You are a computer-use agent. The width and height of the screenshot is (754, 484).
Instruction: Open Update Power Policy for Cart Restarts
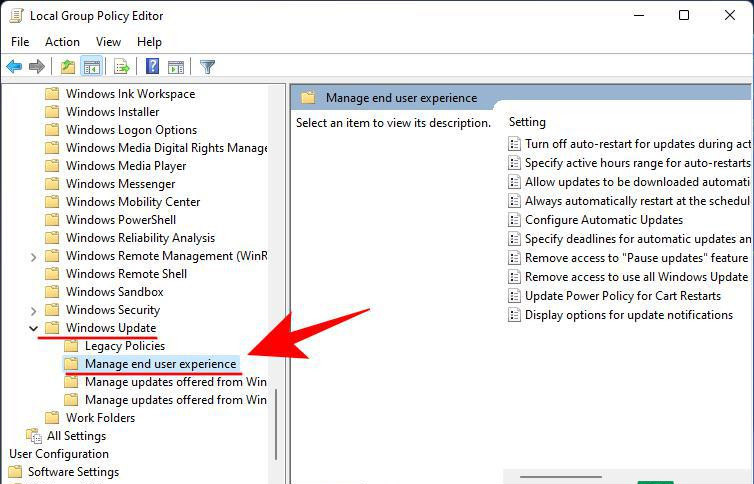click(x=623, y=296)
